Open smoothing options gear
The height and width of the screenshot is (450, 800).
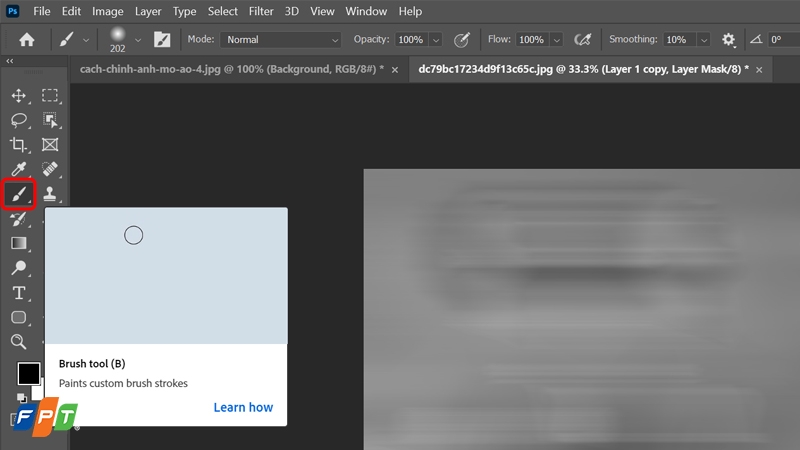point(729,39)
